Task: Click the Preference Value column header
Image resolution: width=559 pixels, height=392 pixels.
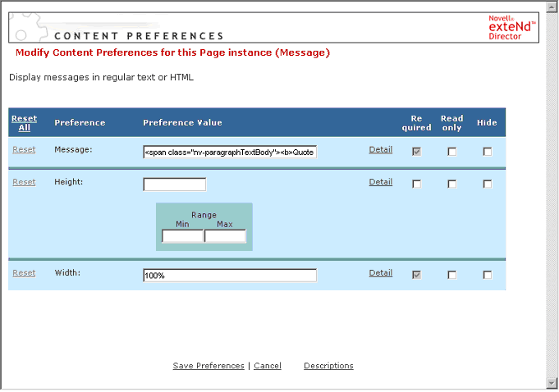Action: (x=182, y=123)
